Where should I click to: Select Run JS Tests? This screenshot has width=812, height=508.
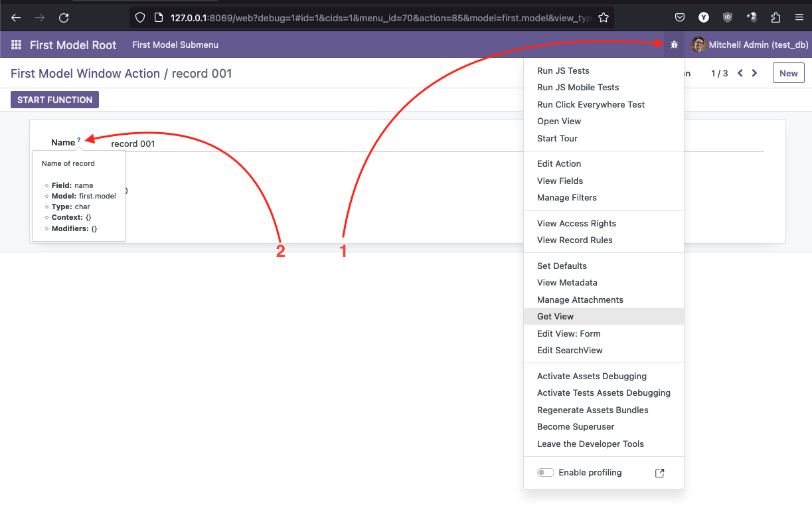click(x=563, y=70)
